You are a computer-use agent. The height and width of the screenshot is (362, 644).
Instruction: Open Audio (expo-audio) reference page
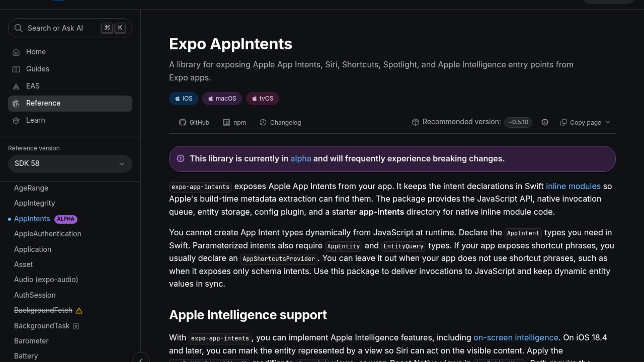coord(46,280)
